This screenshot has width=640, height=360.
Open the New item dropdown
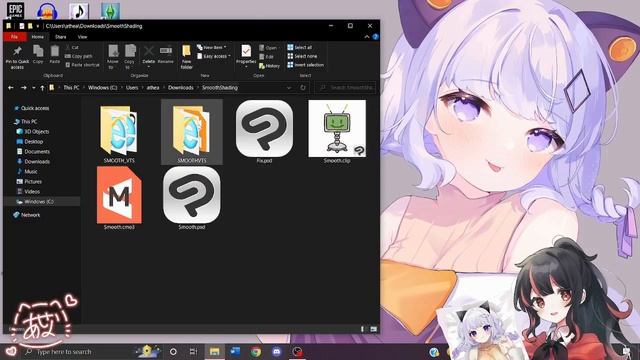click(211, 47)
